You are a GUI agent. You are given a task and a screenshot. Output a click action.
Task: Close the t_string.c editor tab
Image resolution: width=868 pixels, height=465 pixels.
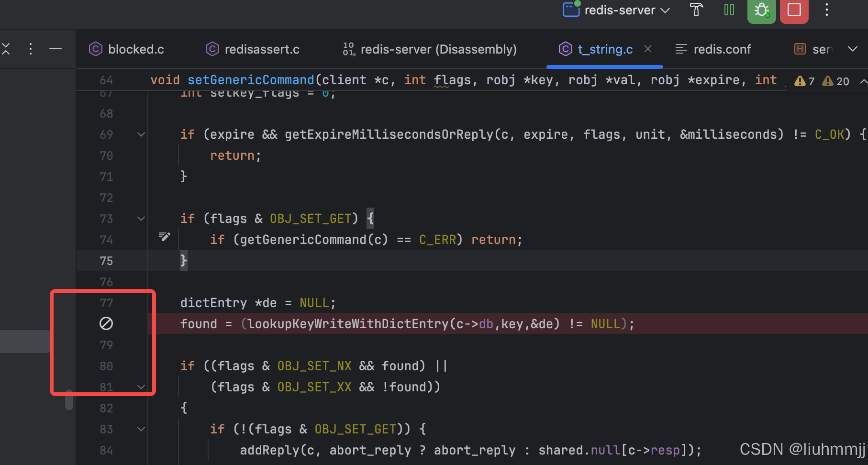coord(648,49)
